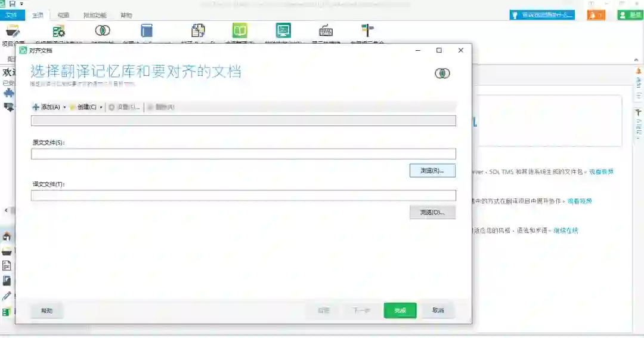The width and height of the screenshot is (644, 338).
Task: Switch to the 帮助 help ribbon tab
Action: pos(126,15)
